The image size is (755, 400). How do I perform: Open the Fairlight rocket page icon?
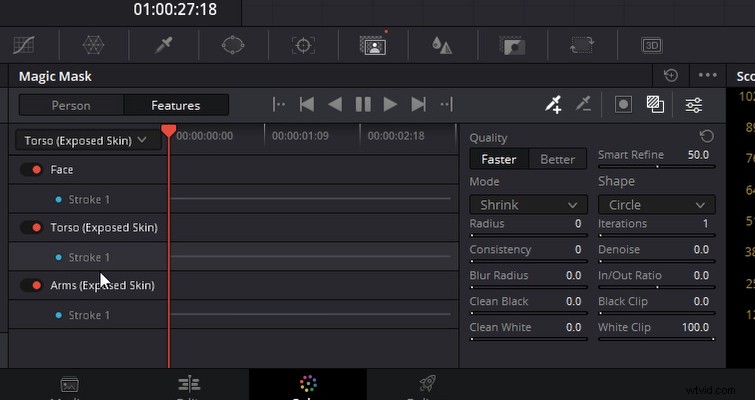(427, 384)
